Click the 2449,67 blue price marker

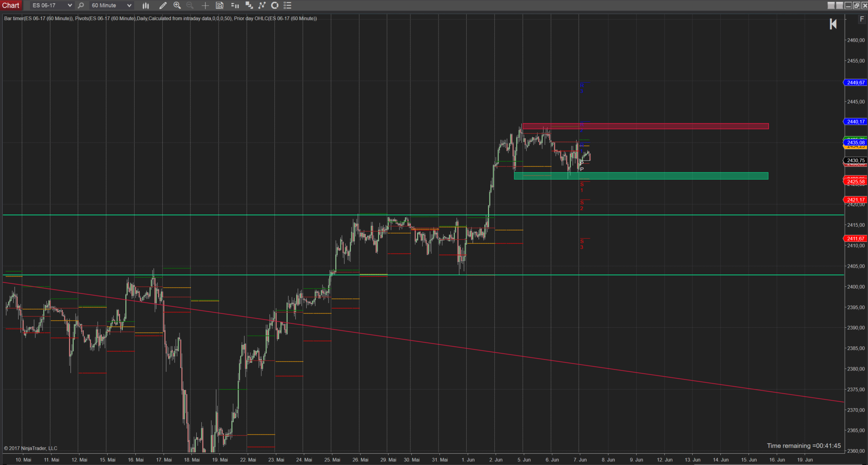click(855, 83)
